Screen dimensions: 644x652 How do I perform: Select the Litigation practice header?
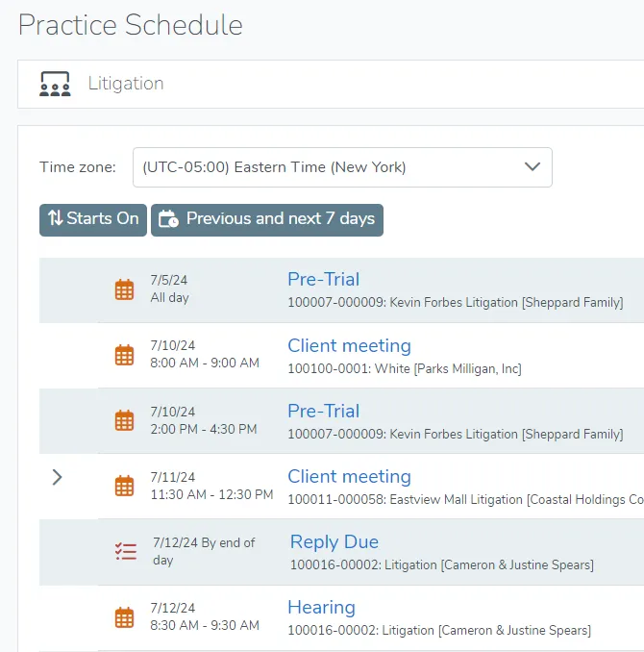126,84
